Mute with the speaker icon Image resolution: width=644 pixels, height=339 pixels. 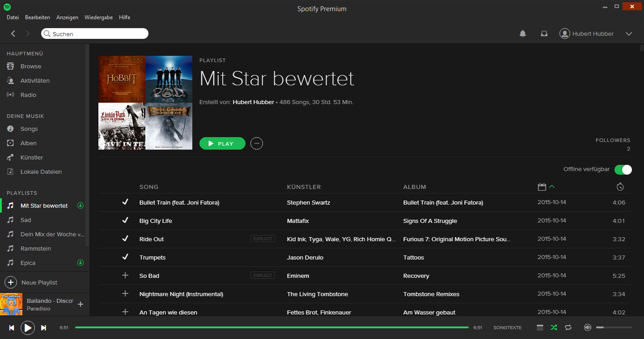pyautogui.click(x=588, y=327)
